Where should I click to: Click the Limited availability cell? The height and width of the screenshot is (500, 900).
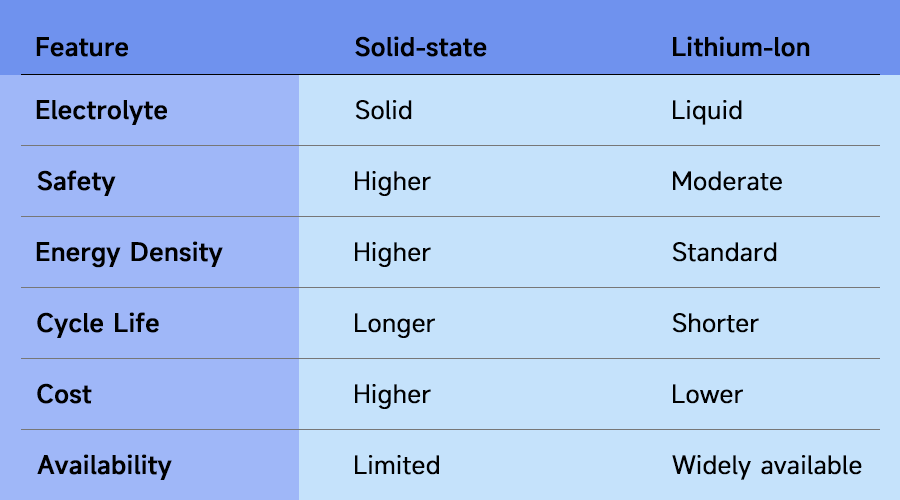tap(396, 465)
